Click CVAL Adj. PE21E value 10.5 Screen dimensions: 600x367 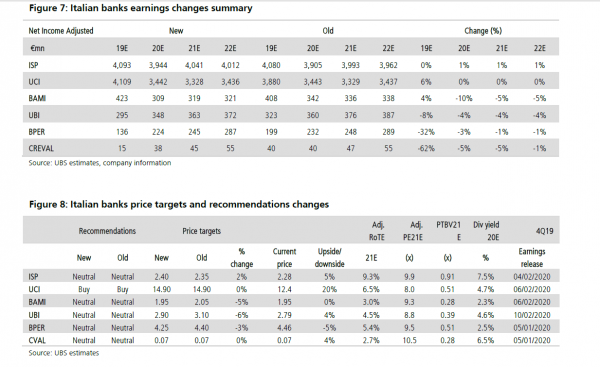tap(409, 340)
